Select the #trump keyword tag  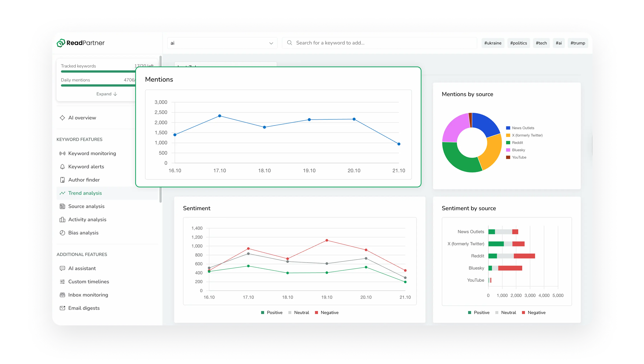577,43
